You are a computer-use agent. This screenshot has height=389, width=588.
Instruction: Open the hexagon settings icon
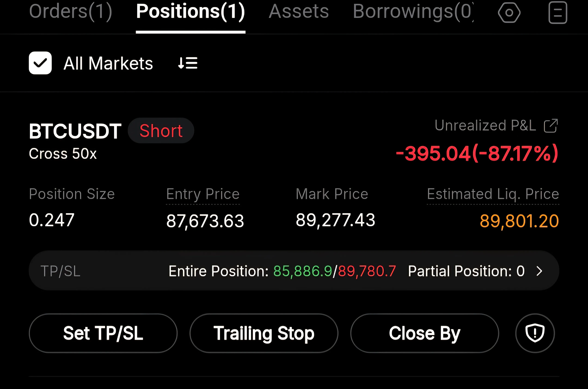509,12
